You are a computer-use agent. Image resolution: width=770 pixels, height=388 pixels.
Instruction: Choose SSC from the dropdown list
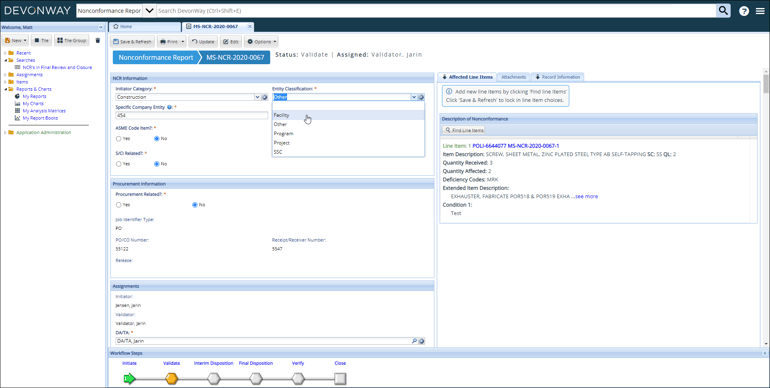click(348, 152)
